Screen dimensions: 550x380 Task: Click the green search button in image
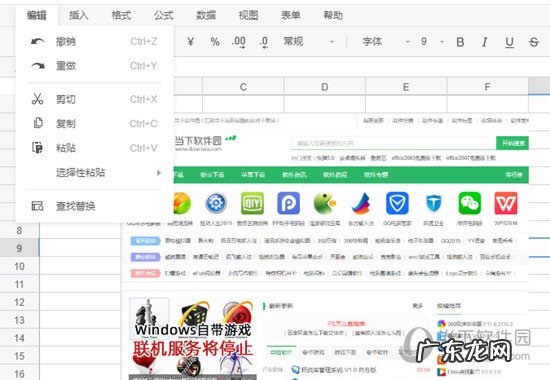pos(512,143)
